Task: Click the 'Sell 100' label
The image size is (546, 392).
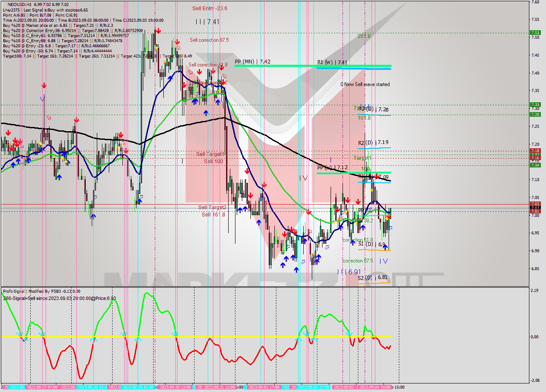Action: coord(213,161)
